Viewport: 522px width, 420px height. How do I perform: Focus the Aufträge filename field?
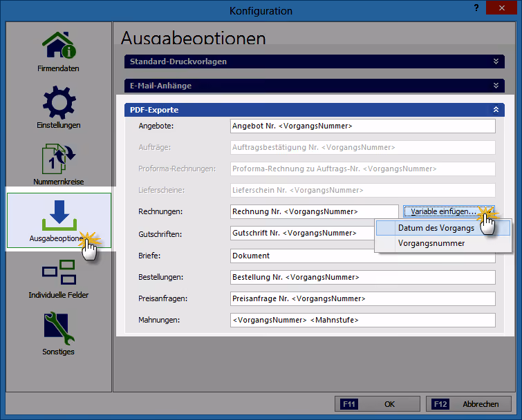362,147
